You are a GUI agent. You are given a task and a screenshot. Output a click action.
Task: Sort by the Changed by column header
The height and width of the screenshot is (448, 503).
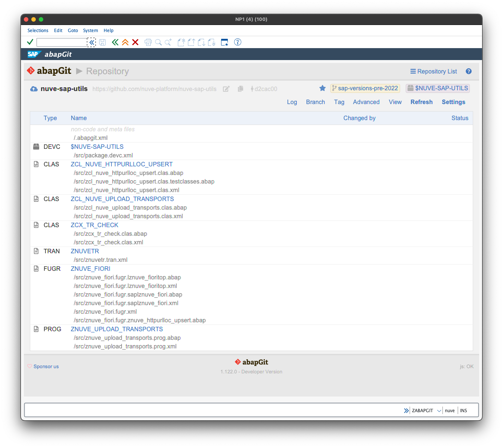pos(359,118)
